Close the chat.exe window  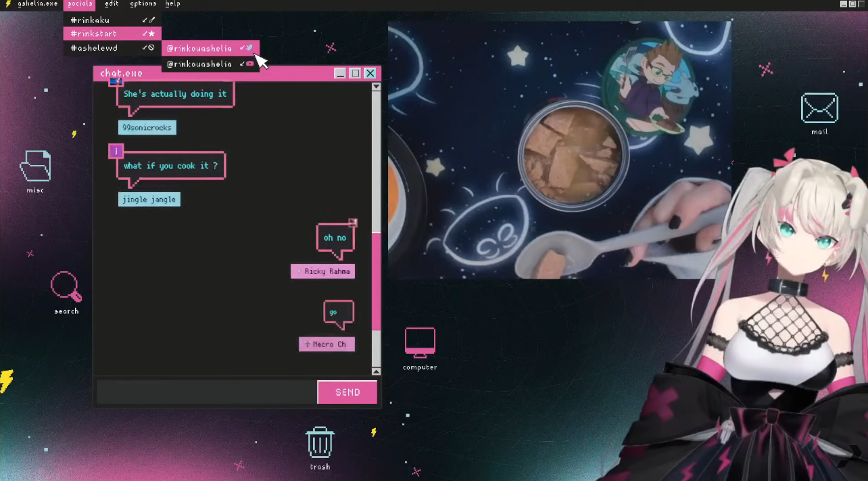370,73
